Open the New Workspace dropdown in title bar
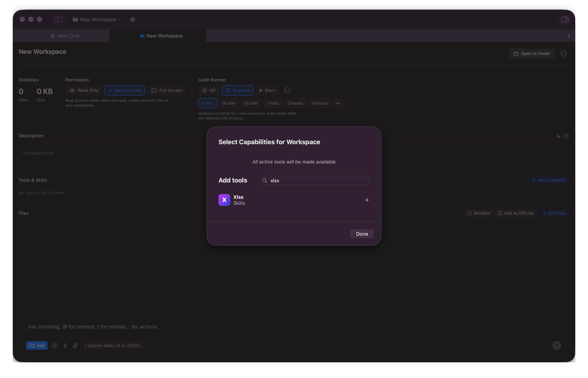588x378 pixels. [x=97, y=19]
